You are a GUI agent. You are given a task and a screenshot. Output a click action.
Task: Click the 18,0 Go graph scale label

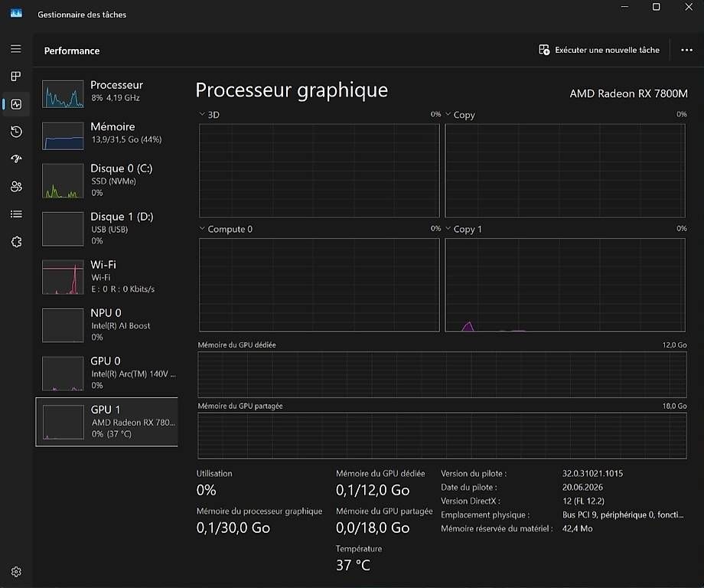coord(674,406)
